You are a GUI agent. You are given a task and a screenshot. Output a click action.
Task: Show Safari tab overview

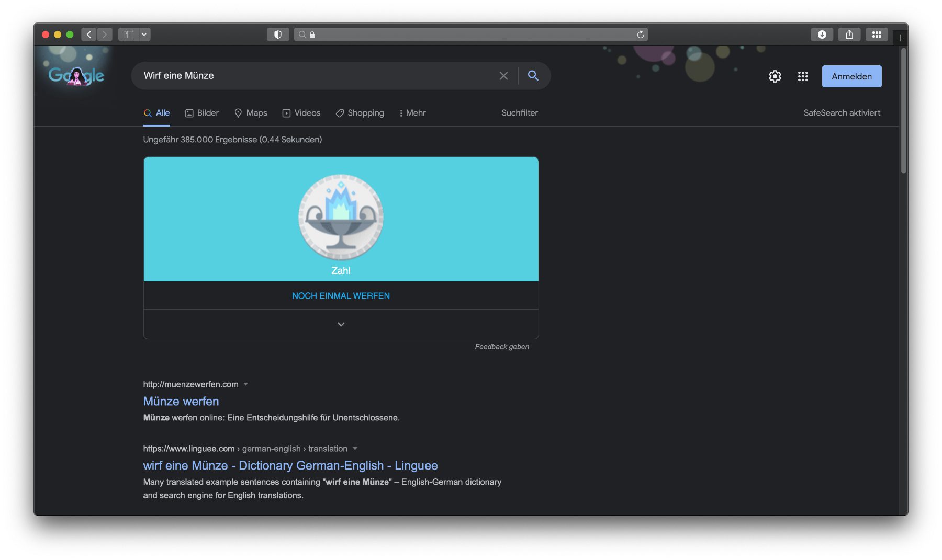click(x=876, y=35)
